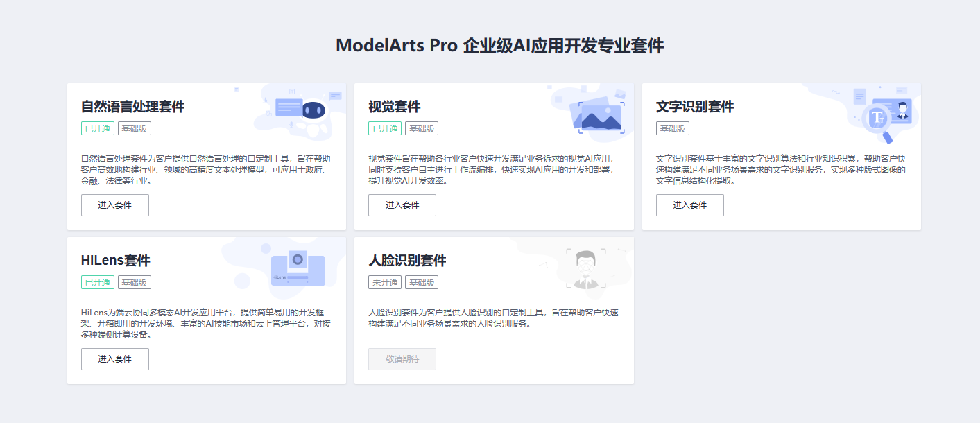This screenshot has width=980, height=425.
Task: Click the 文字识别套件 description paragraph
Action: point(781,170)
